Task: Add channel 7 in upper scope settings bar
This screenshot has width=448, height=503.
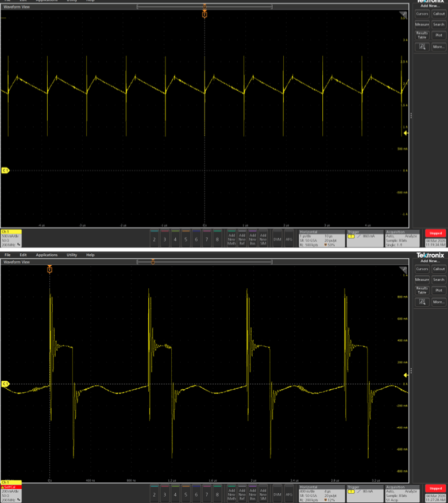Action: 207,238
